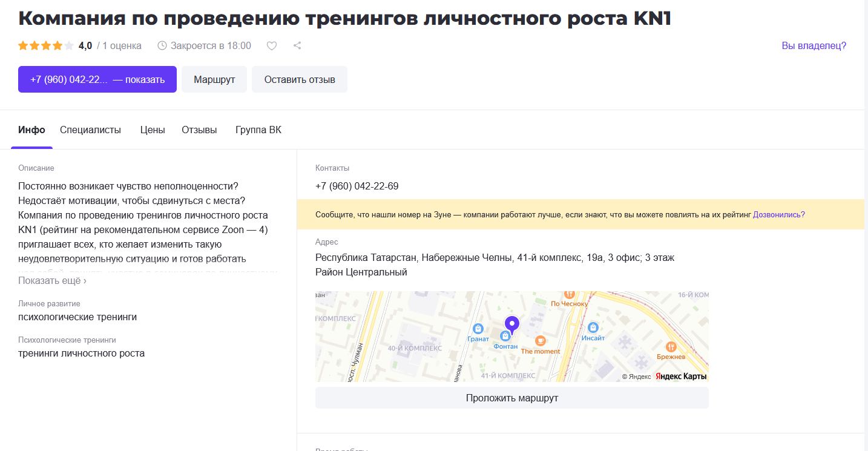Show the full phone number
This screenshot has width=868, height=451.
pos(97,79)
